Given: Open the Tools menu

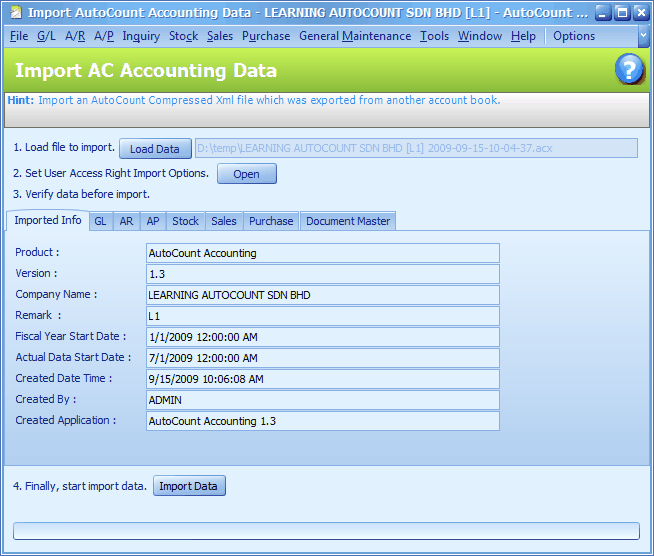Looking at the screenshot, I should [x=434, y=36].
